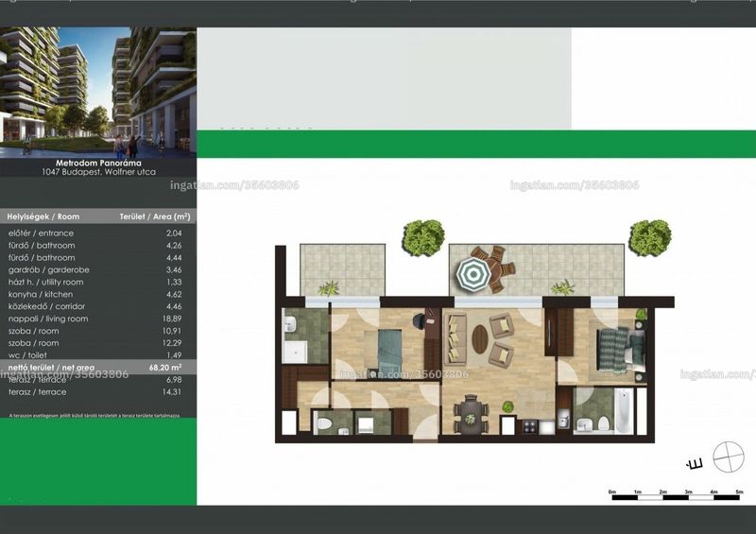Click the Metrodom Panoráma title text
Viewport: 756px width, 534px height.
98,164
